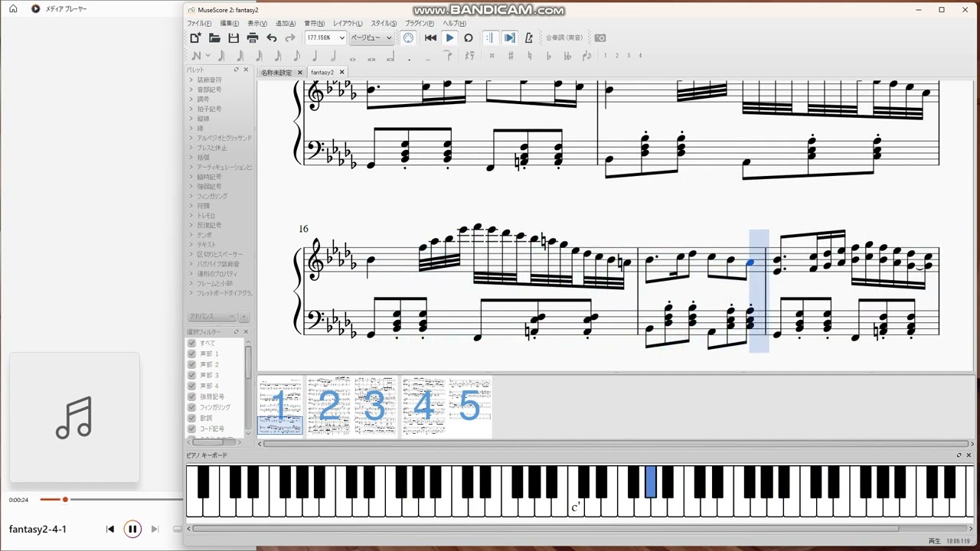
Task: Open page 5 thumbnail in navigator
Action: click(x=470, y=406)
